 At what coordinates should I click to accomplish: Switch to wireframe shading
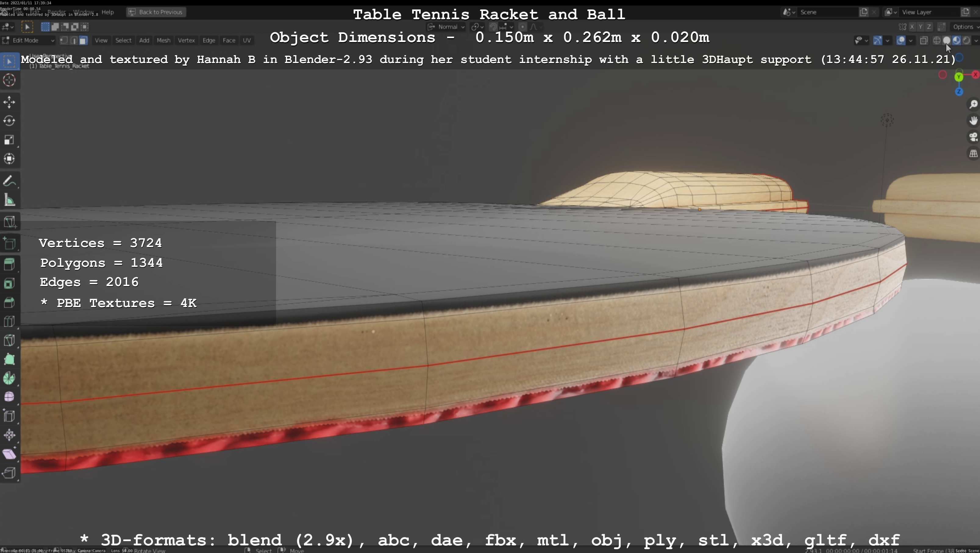(937, 40)
